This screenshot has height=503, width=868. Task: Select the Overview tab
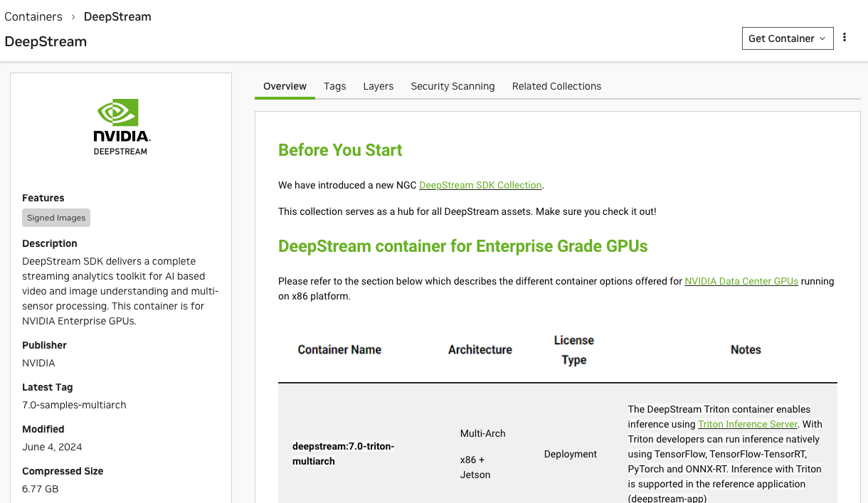click(285, 86)
